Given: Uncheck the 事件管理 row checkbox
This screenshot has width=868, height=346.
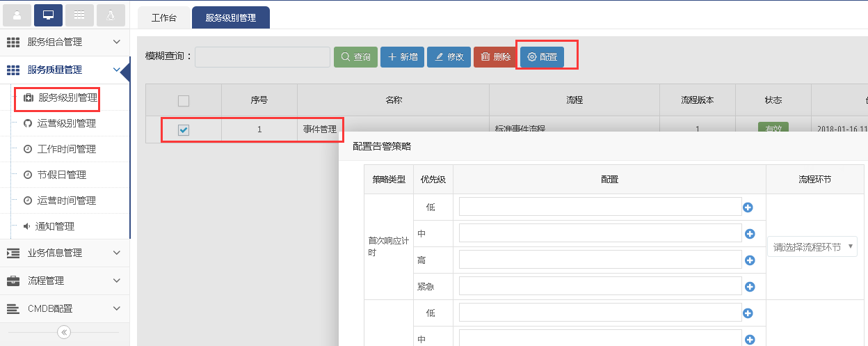Looking at the screenshot, I should [184, 129].
